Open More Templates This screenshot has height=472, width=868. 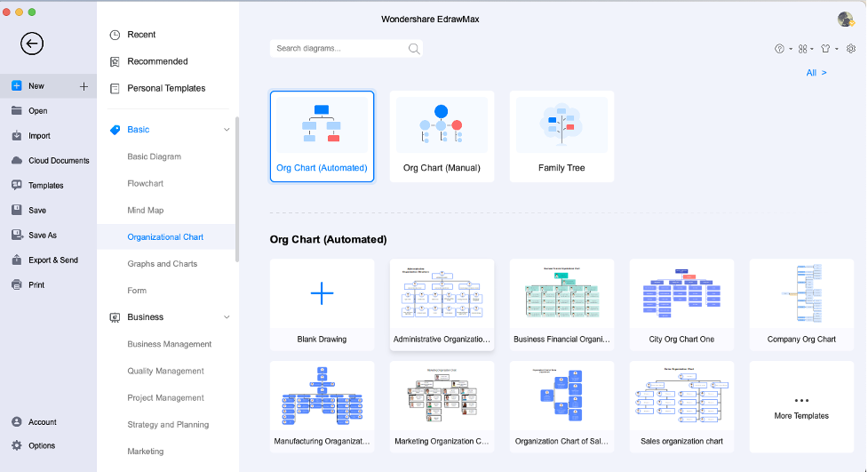(x=801, y=406)
